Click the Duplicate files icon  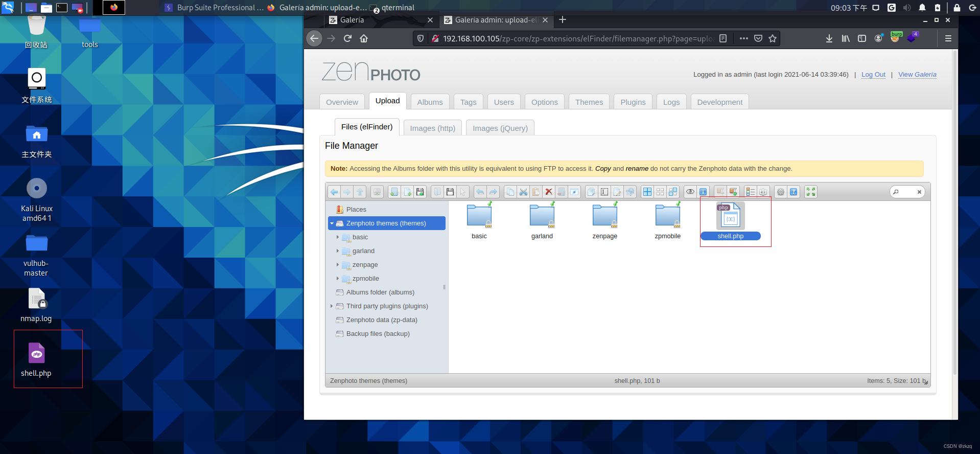click(592, 192)
